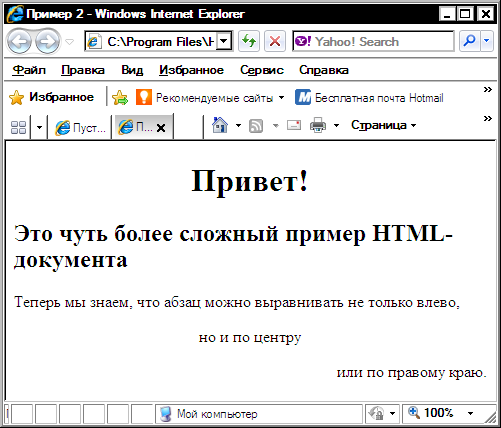Click the Мой компьютер status bar icon
Image resolution: width=501 pixels, height=428 pixels.
click(166, 414)
